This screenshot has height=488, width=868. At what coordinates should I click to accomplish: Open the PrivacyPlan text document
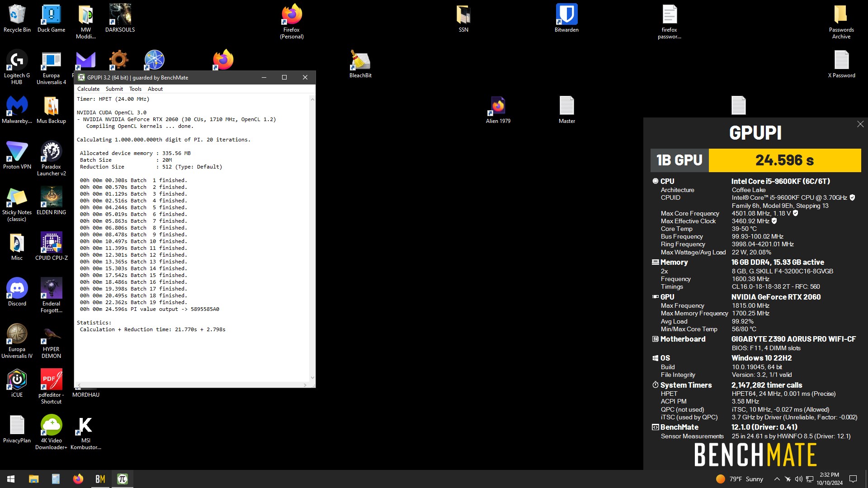17,429
